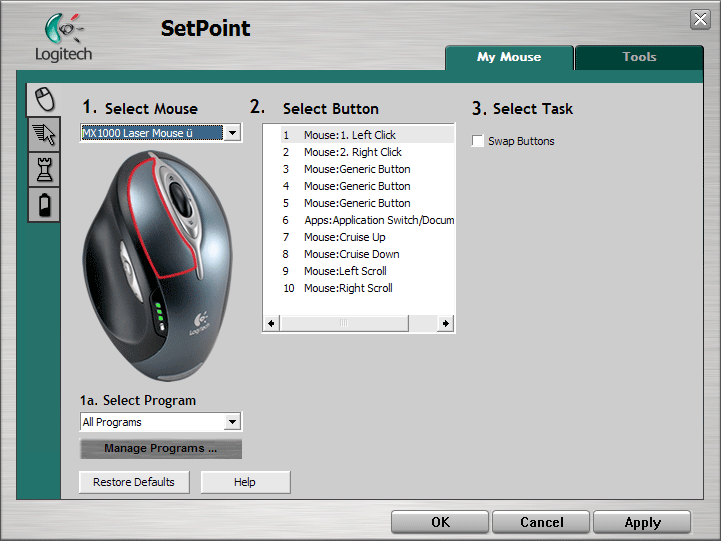
Task: Close the SetPoint window
Action: [700, 19]
